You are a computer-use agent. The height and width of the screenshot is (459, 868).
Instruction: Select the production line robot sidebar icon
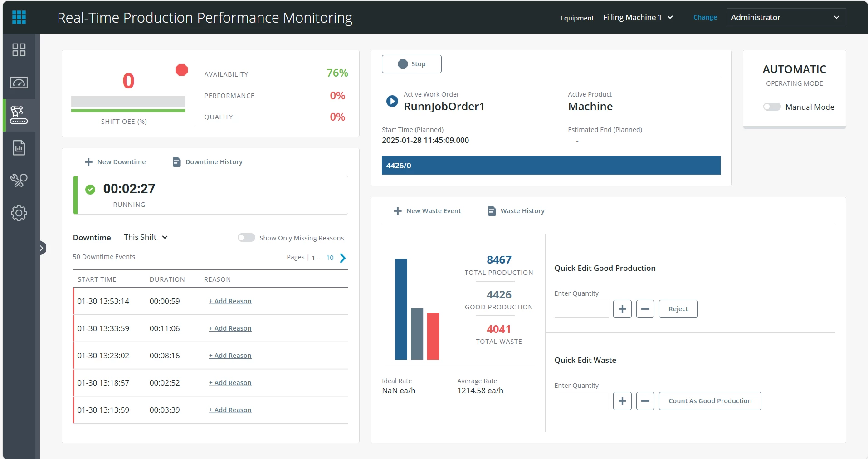19,115
